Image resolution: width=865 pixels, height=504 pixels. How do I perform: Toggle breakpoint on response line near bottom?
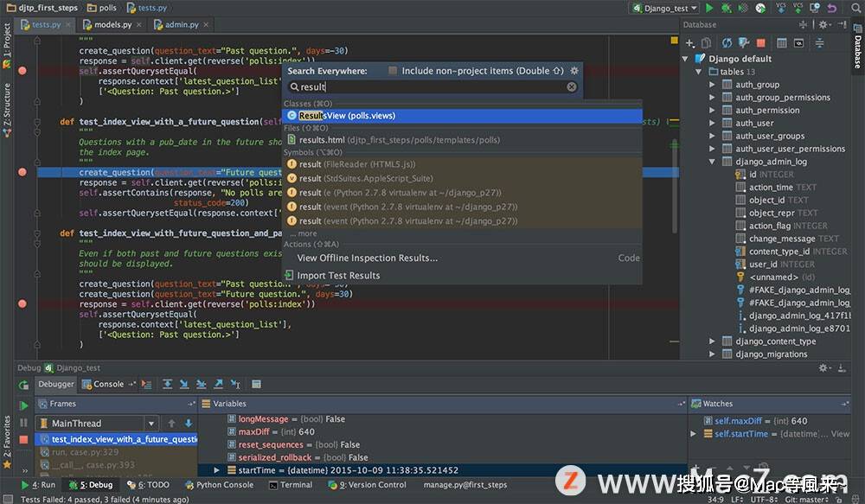(x=22, y=303)
